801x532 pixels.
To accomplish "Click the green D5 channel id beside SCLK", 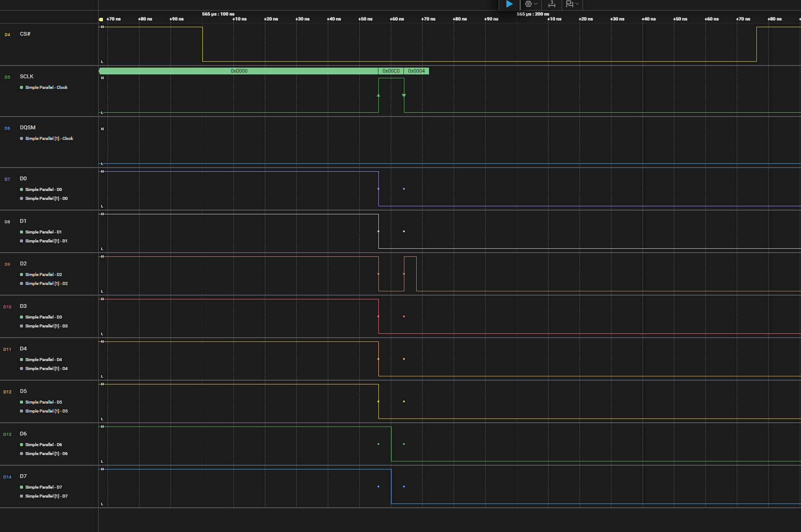I will pyautogui.click(x=7, y=77).
